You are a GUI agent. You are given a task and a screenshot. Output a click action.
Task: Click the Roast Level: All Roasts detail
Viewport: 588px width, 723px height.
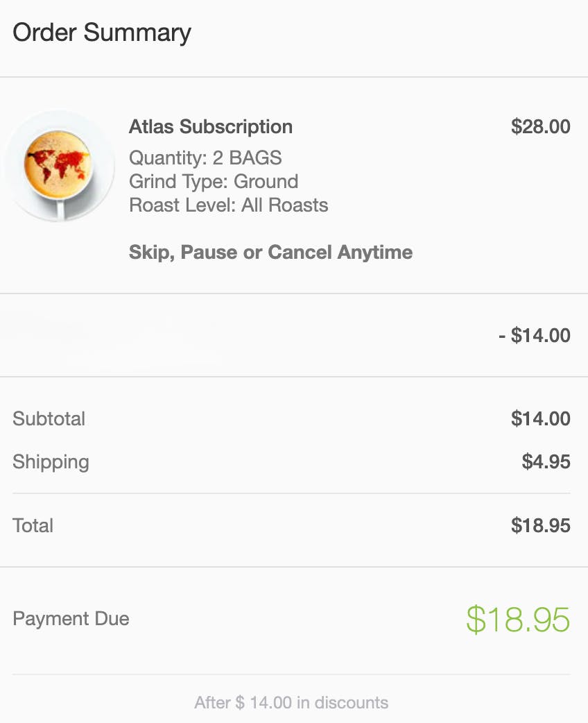(228, 205)
